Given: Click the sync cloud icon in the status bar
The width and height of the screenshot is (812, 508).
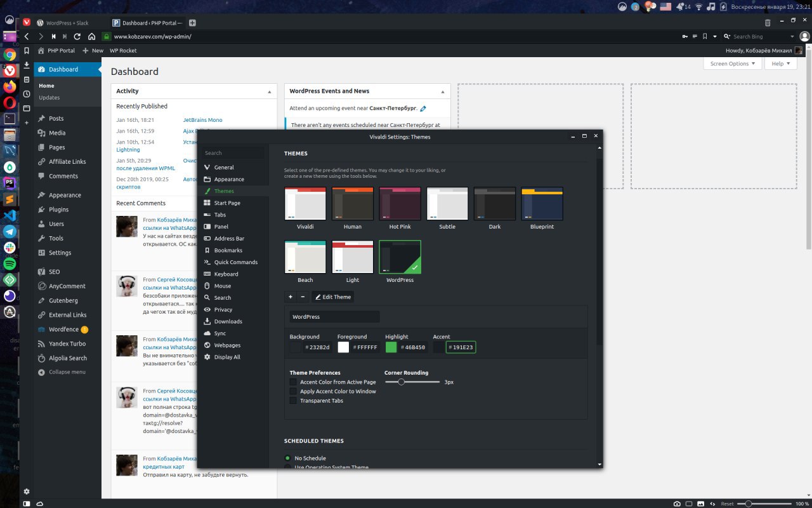Looking at the screenshot, I should click(40, 504).
